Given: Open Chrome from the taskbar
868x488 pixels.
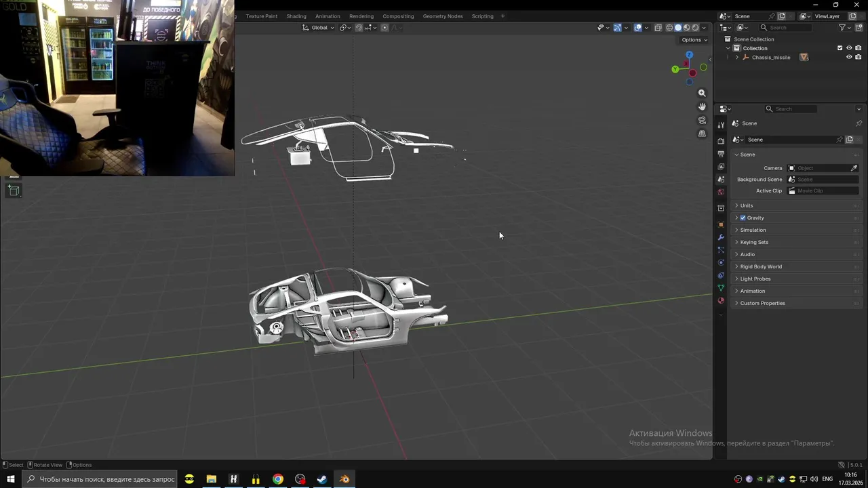Looking at the screenshot, I should point(278,479).
